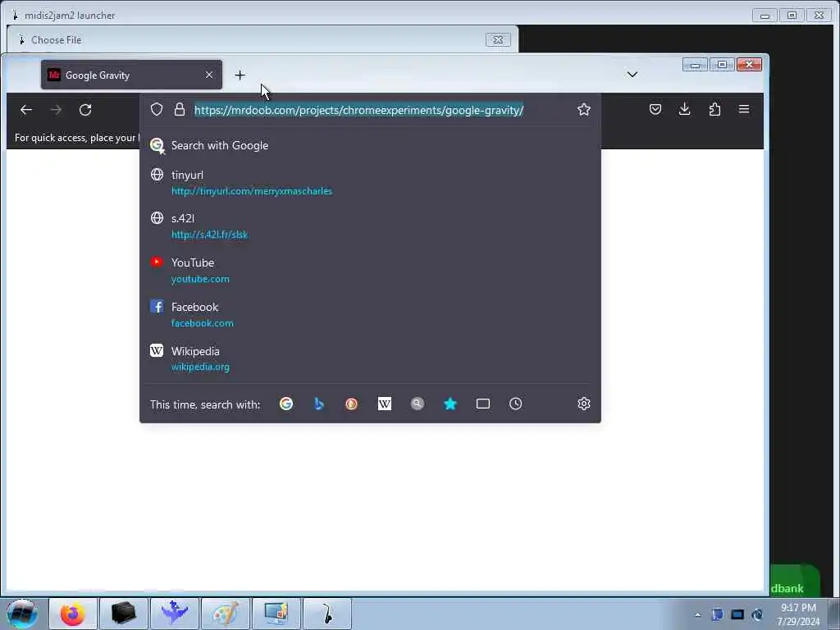The height and width of the screenshot is (630, 840).
Task: Open the Firefox downloads panel
Action: click(685, 109)
